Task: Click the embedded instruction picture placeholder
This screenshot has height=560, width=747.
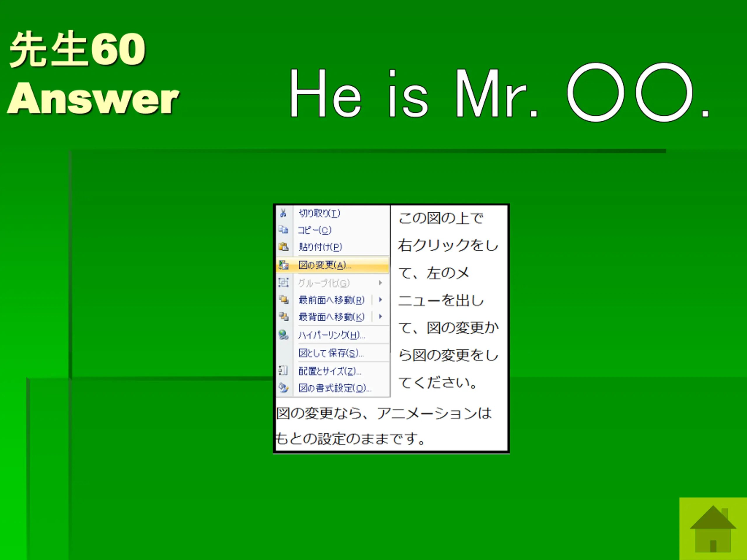Action: pyautogui.click(x=391, y=329)
